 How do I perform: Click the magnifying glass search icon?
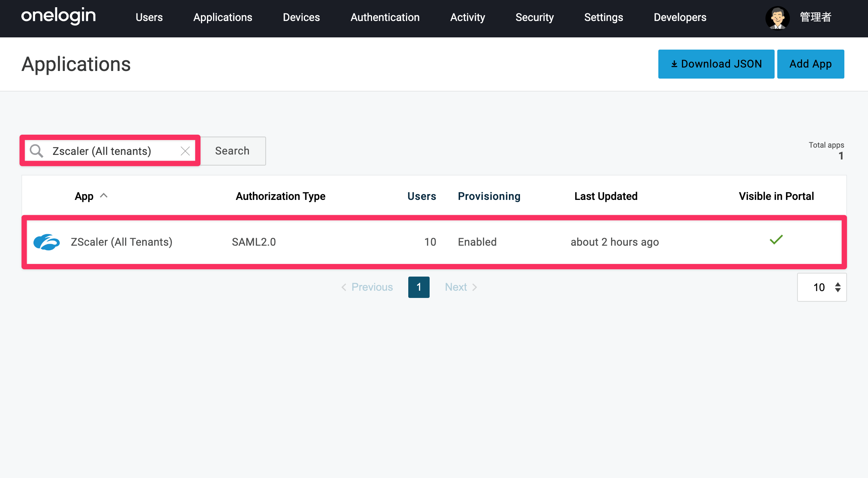coord(37,151)
